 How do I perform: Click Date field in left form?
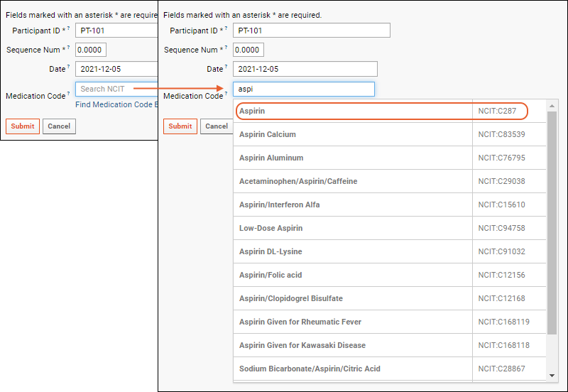(116, 69)
